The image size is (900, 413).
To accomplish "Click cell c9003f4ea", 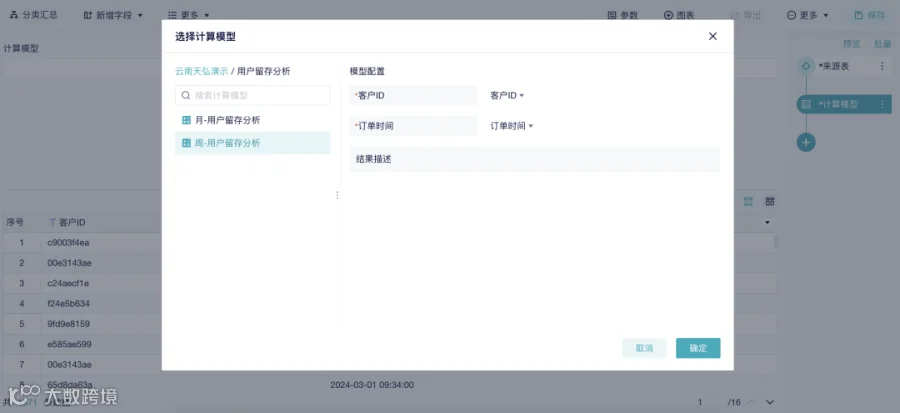I will tap(68, 243).
